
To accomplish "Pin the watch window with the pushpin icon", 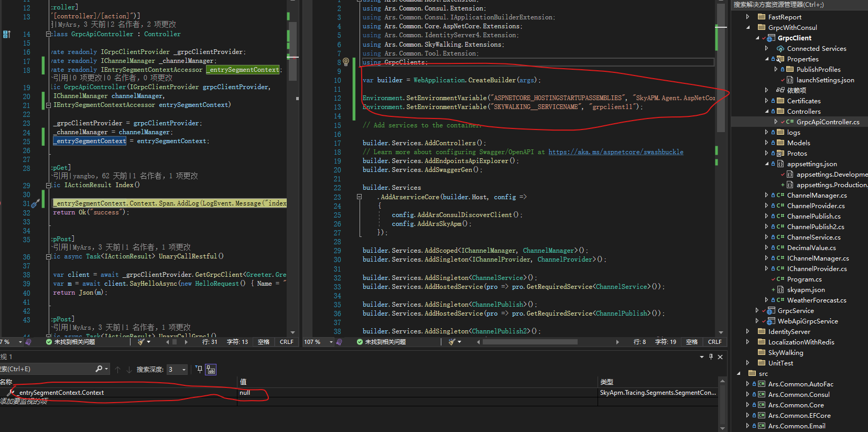I will point(711,357).
